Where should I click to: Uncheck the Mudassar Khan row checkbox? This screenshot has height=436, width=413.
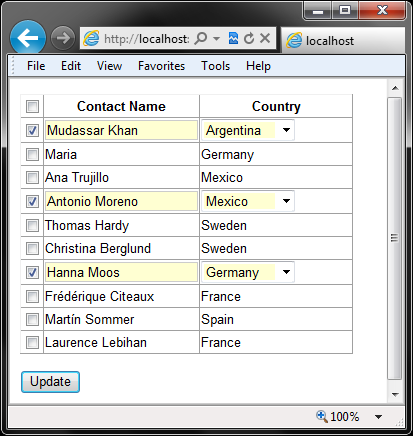pos(32,130)
